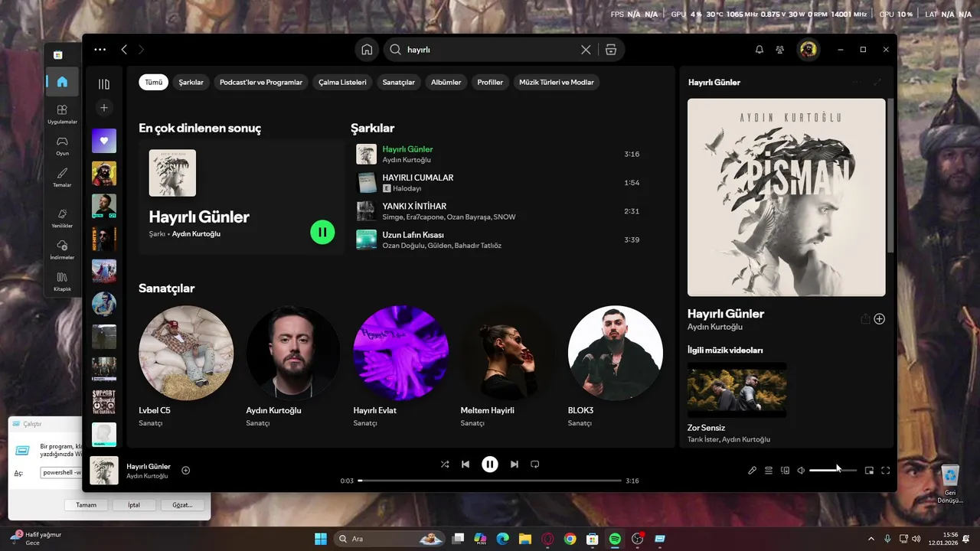
Task: Pause playback in bottom player bar
Action: [490, 464]
